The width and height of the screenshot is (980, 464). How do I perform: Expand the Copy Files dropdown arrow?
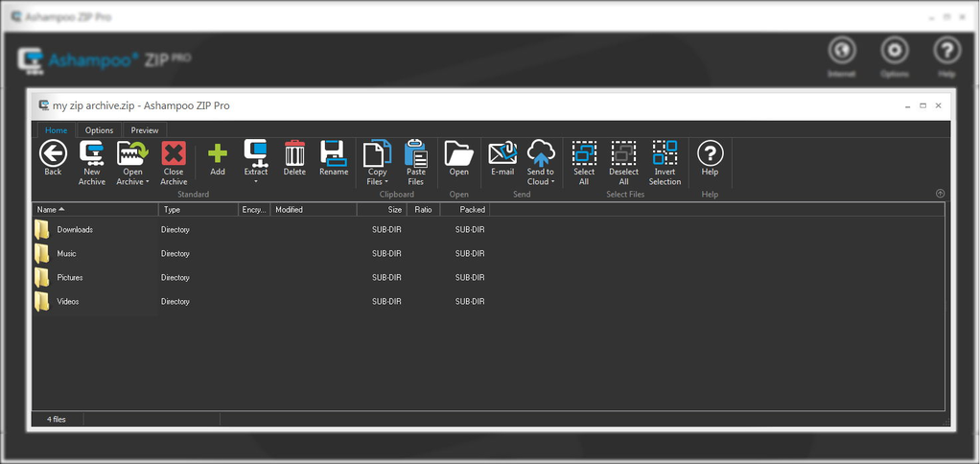pos(386,182)
